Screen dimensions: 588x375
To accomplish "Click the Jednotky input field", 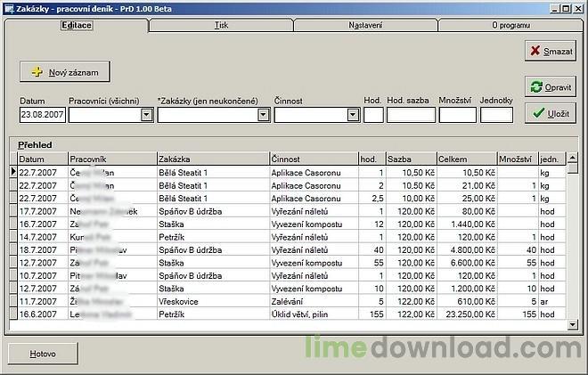I will click(x=496, y=115).
